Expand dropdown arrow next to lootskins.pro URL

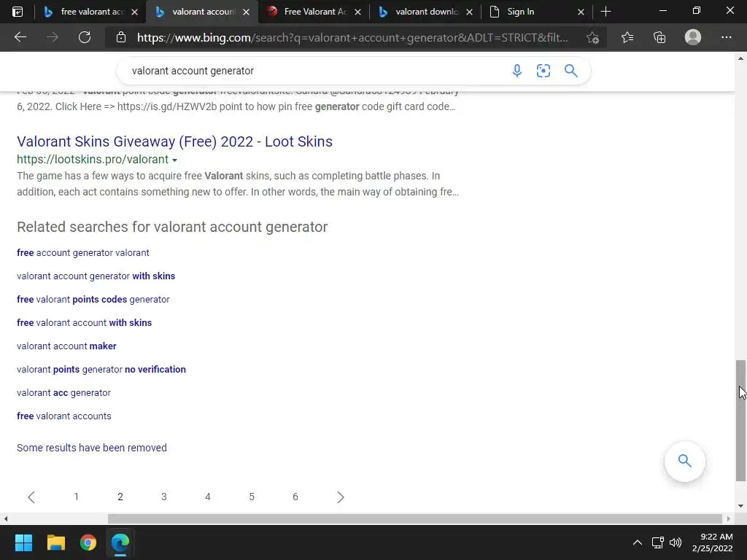pos(174,160)
